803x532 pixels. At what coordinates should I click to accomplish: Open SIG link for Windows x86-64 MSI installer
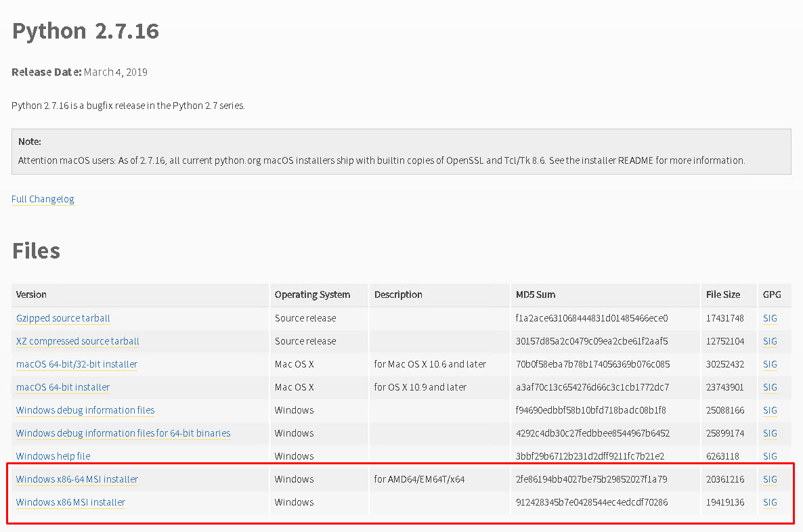tap(770, 479)
